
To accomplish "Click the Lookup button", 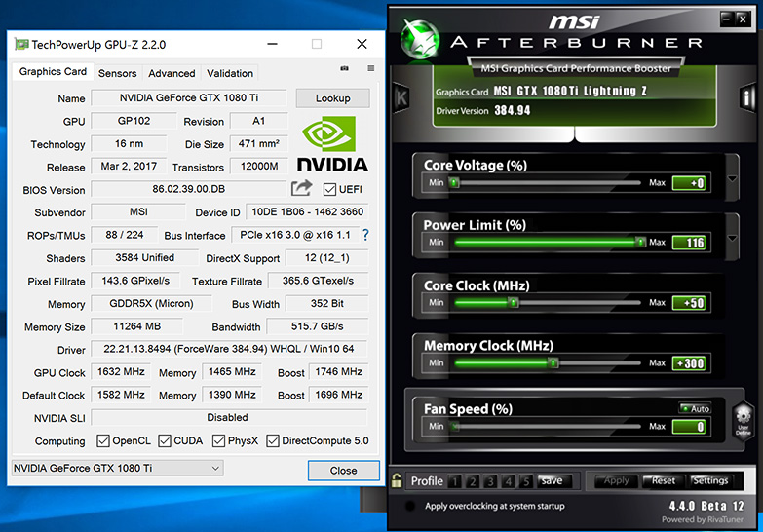I will tap(333, 98).
